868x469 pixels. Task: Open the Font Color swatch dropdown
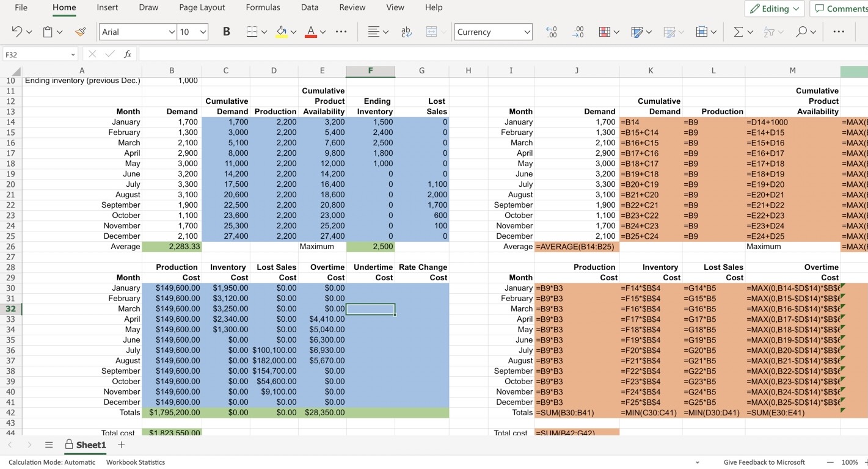[x=322, y=32]
